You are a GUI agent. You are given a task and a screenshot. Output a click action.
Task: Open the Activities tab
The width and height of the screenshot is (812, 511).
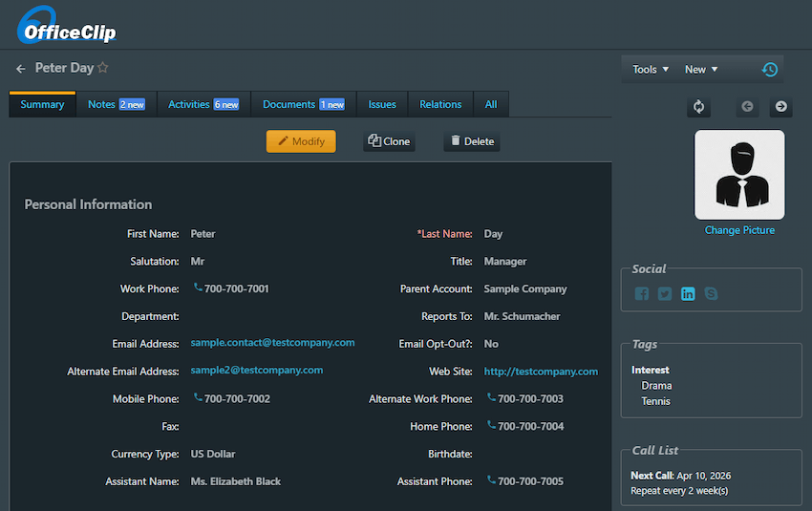click(203, 104)
